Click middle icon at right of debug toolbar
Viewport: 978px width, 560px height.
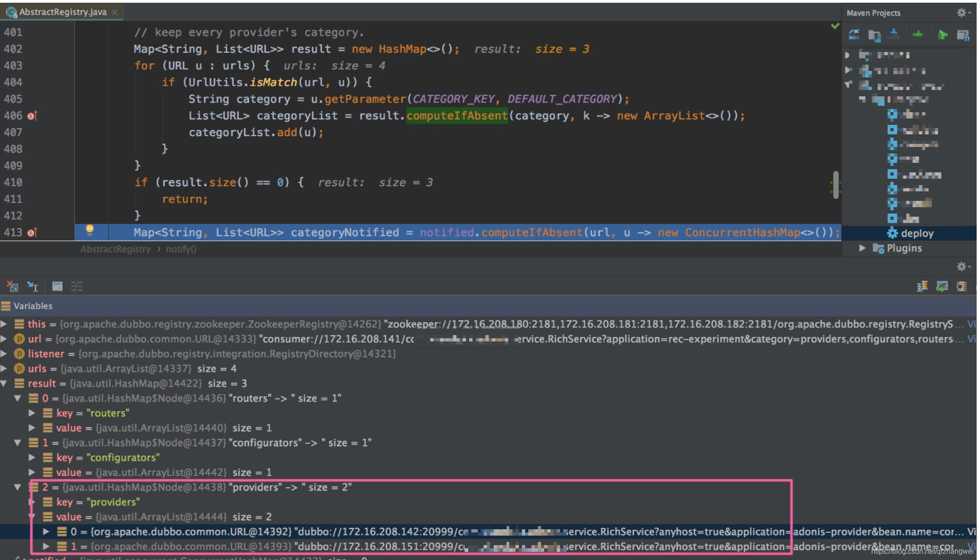pos(942,286)
